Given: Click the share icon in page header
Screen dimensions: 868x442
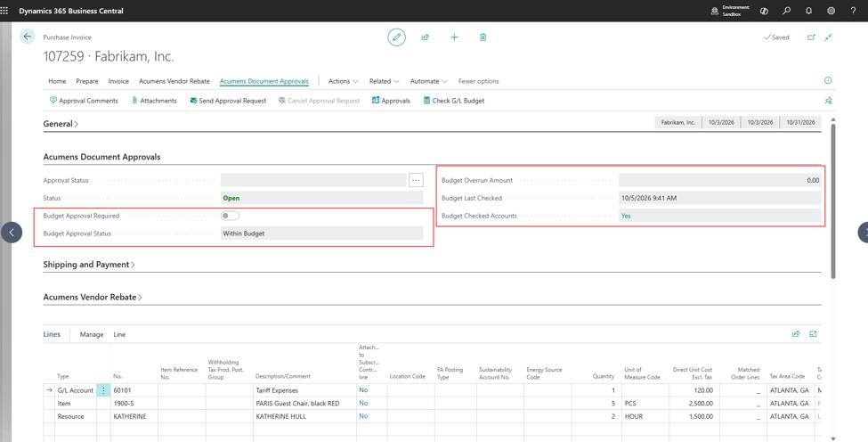Looking at the screenshot, I should (x=426, y=37).
